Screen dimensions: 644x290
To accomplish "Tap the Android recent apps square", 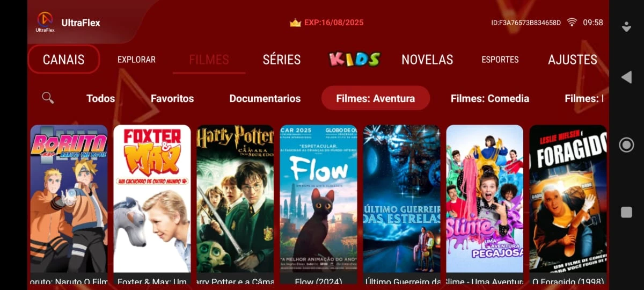I will (x=626, y=212).
